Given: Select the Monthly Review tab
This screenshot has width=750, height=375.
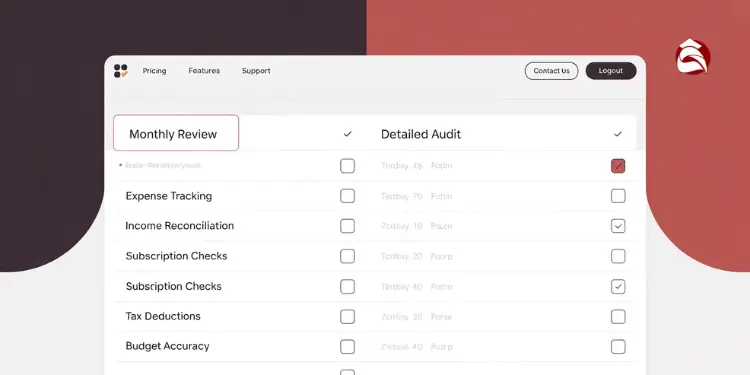Looking at the screenshot, I should [x=176, y=133].
